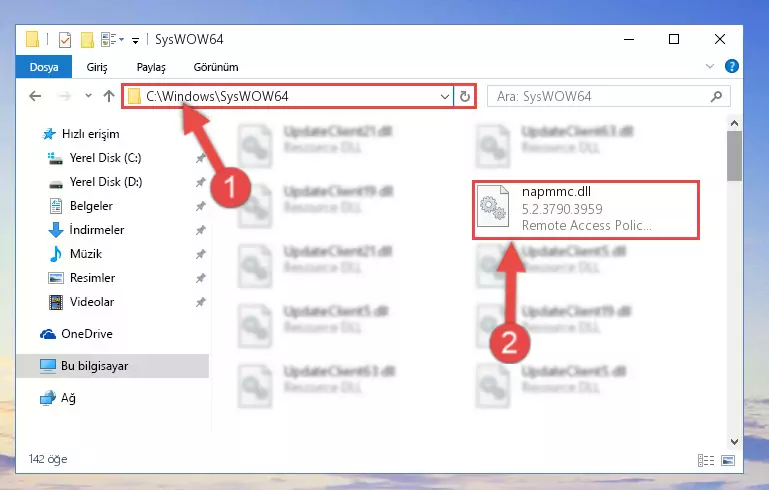
Task: Click the napmmc.dll gear file icon
Action: point(493,206)
